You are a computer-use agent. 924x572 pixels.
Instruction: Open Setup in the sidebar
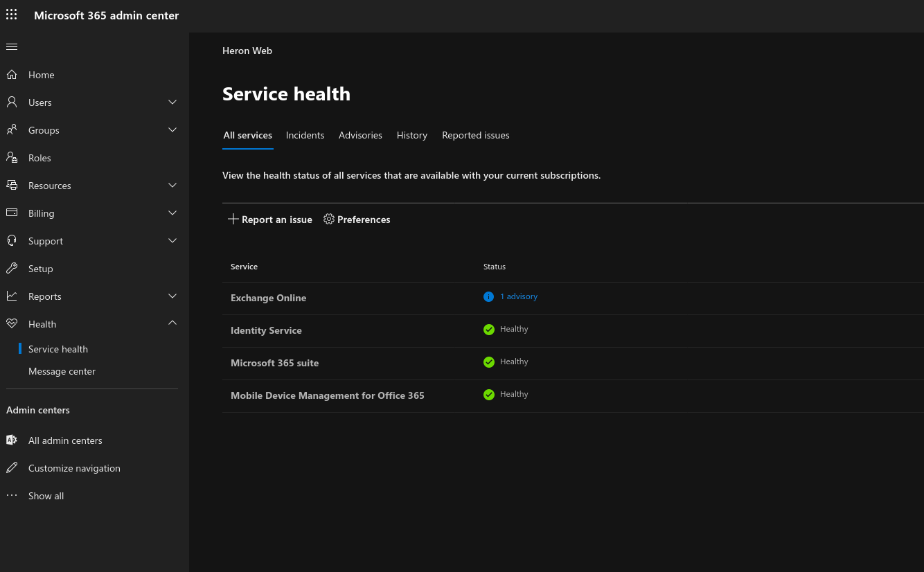tap(92, 269)
